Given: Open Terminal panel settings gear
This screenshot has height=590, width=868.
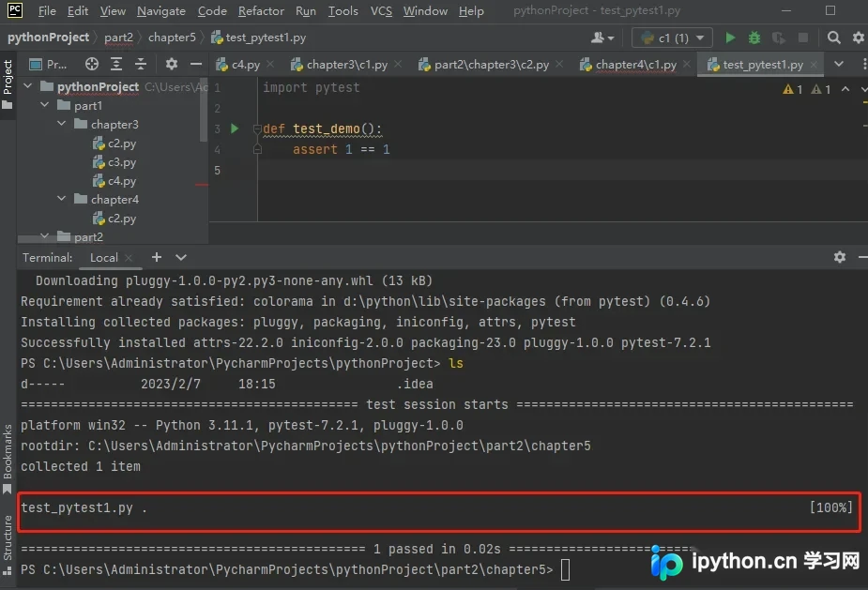Looking at the screenshot, I should [840, 257].
